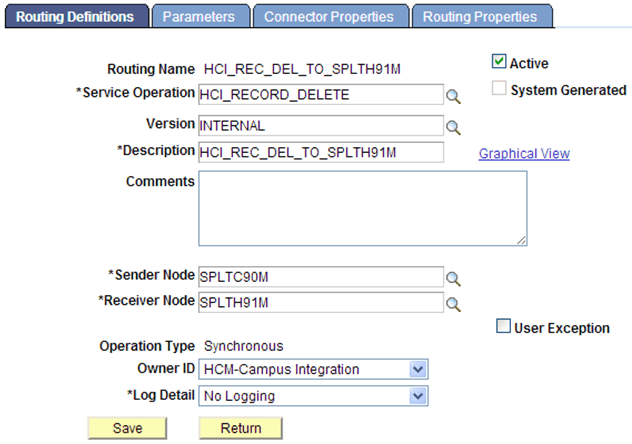Toggle the System Generated checkbox
The height and width of the screenshot is (444, 632).
pos(499,89)
